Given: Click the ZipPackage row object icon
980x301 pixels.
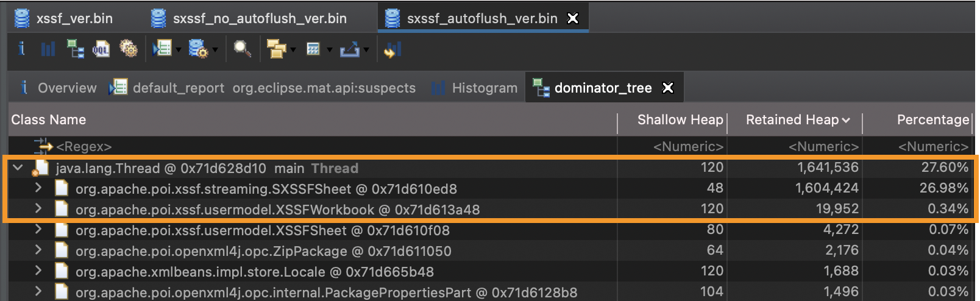Looking at the screenshot, I should pyautogui.click(x=62, y=250).
